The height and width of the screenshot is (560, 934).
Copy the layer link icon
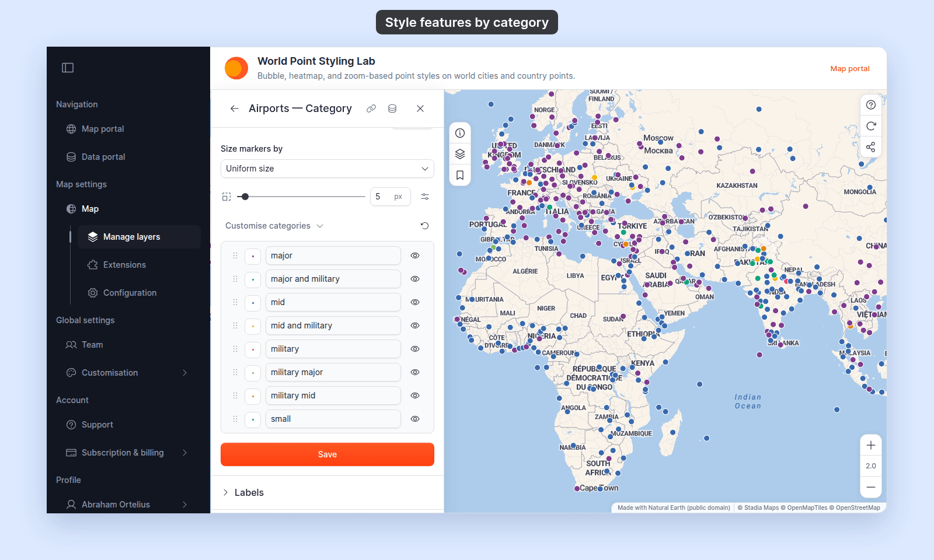coord(371,108)
